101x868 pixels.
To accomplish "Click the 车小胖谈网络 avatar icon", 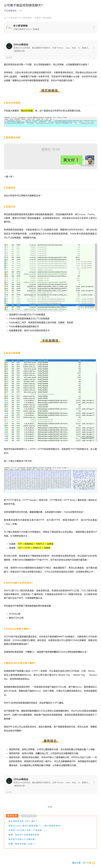I will pyautogui.click(x=9, y=28).
